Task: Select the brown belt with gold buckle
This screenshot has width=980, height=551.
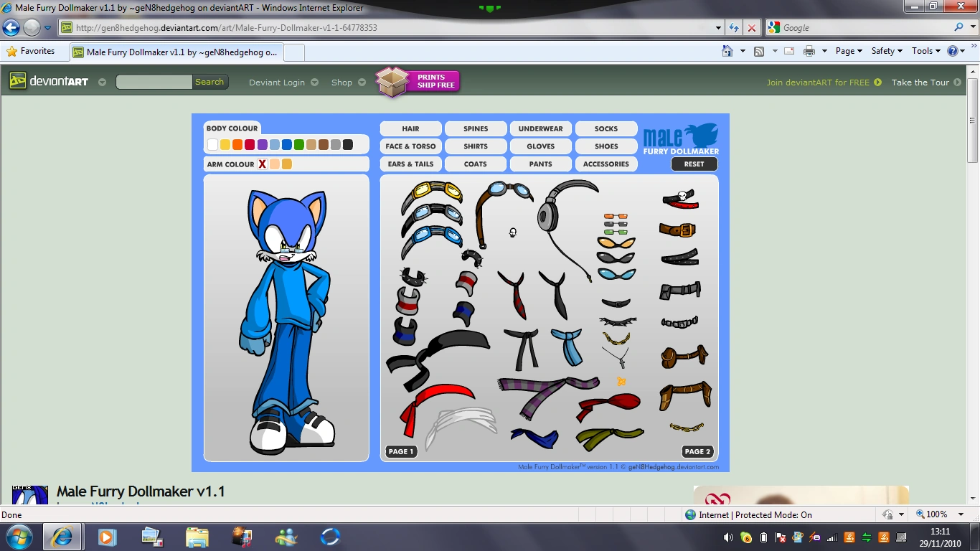Action: (678, 230)
